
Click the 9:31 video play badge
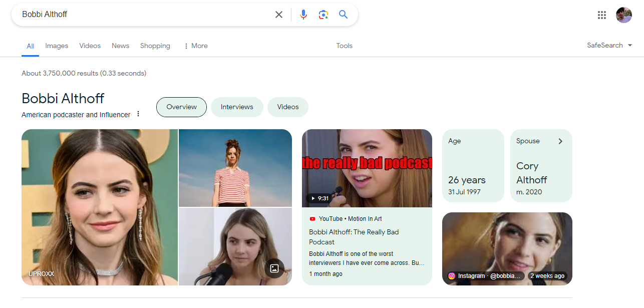point(319,198)
